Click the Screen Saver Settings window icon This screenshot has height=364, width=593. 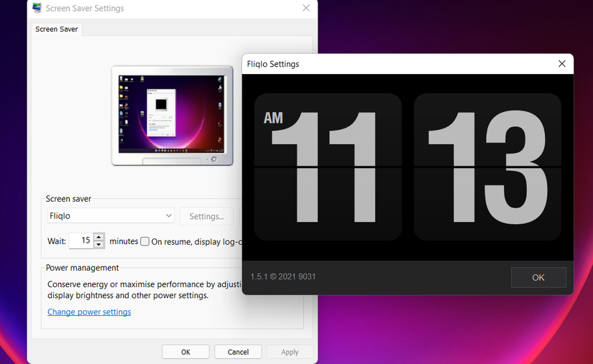click(x=37, y=8)
